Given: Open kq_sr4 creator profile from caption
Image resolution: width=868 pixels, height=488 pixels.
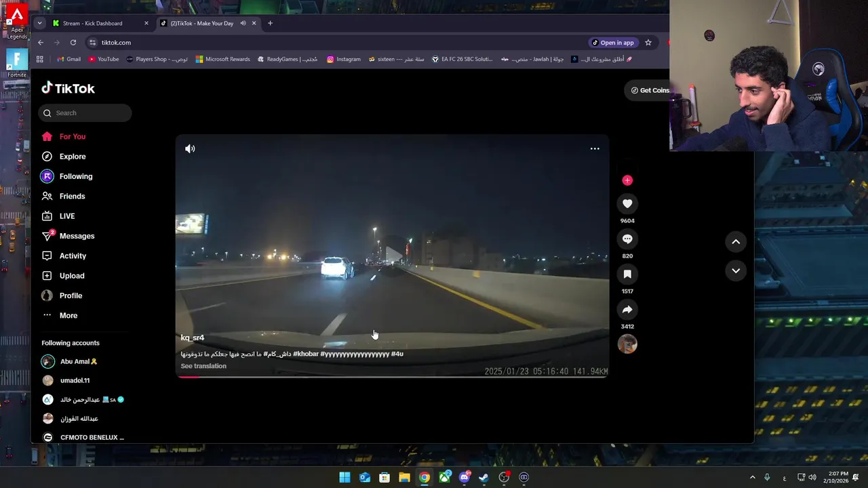Looking at the screenshot, I should [192, 338].
